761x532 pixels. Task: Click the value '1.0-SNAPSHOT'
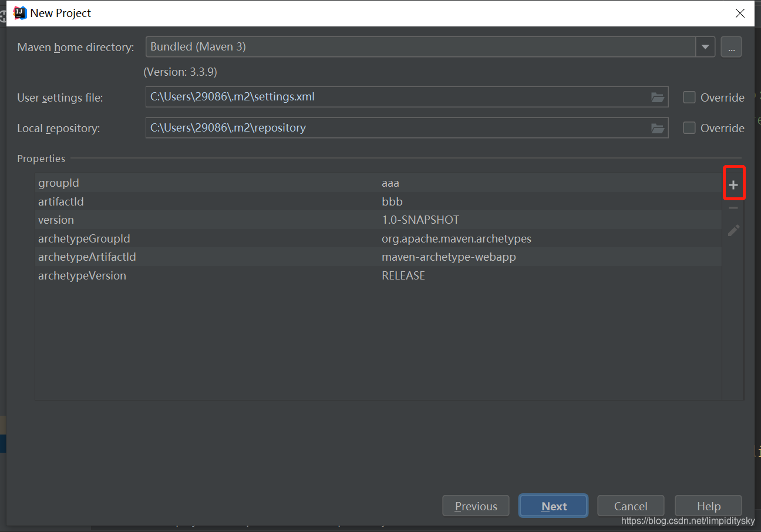[x=420, y=220]
